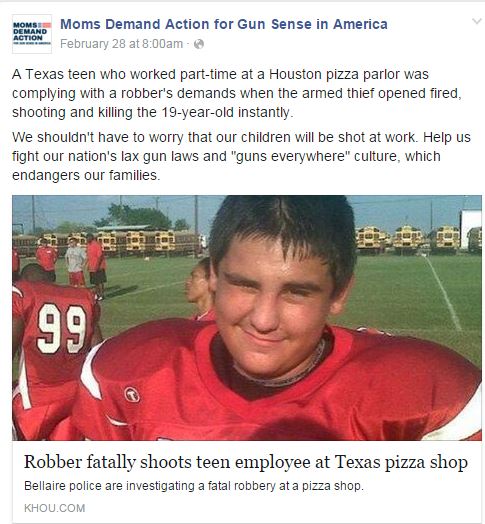Open the Moms Demand Action page name
Viewport: 485px width, 524px height.
[x=224, y=24]
